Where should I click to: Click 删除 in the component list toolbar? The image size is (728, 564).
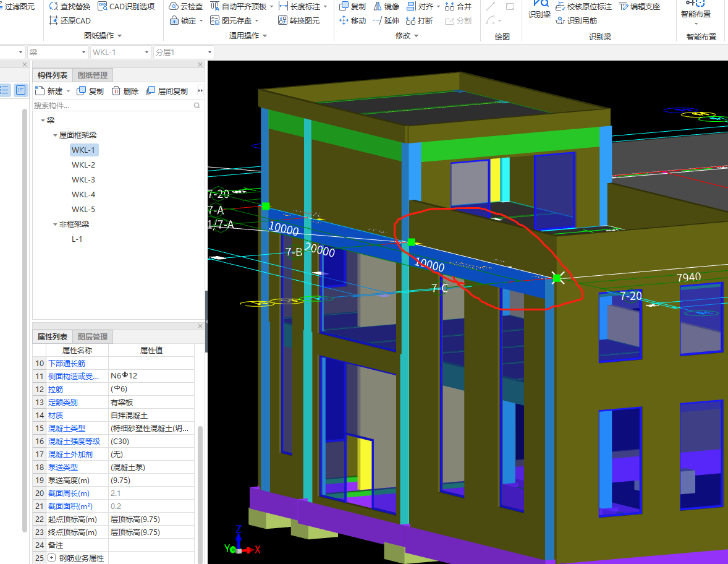point(125,91)
